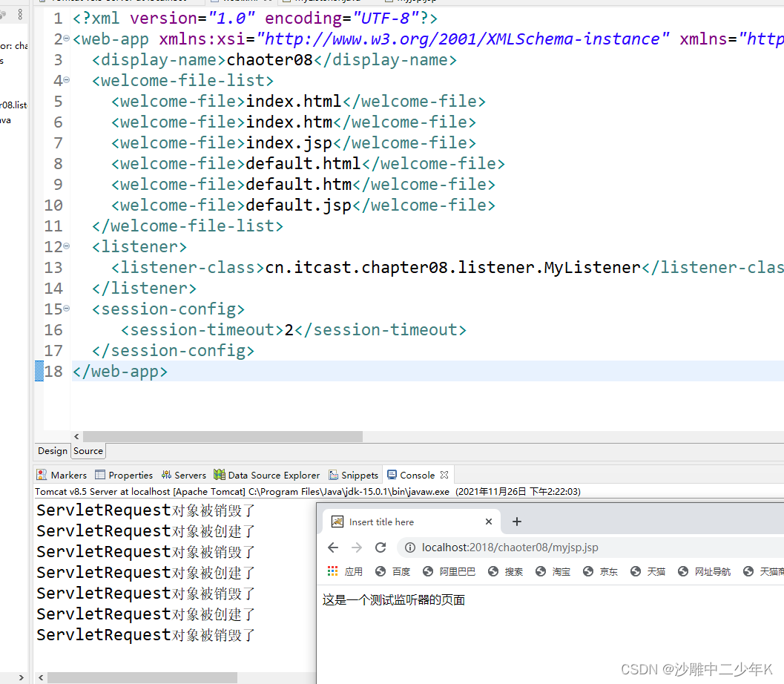
Task: Open a new browser tab
Action: [x=517, y=522]
